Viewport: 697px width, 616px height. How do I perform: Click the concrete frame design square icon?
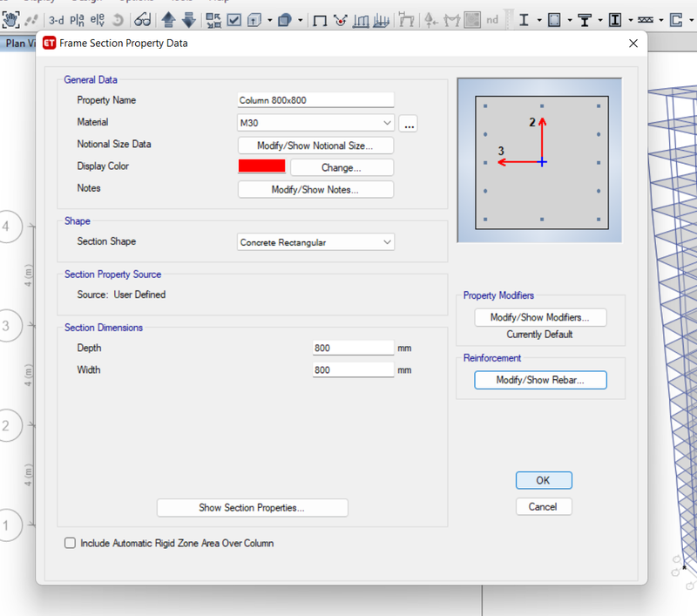click(x=554, y=20)
